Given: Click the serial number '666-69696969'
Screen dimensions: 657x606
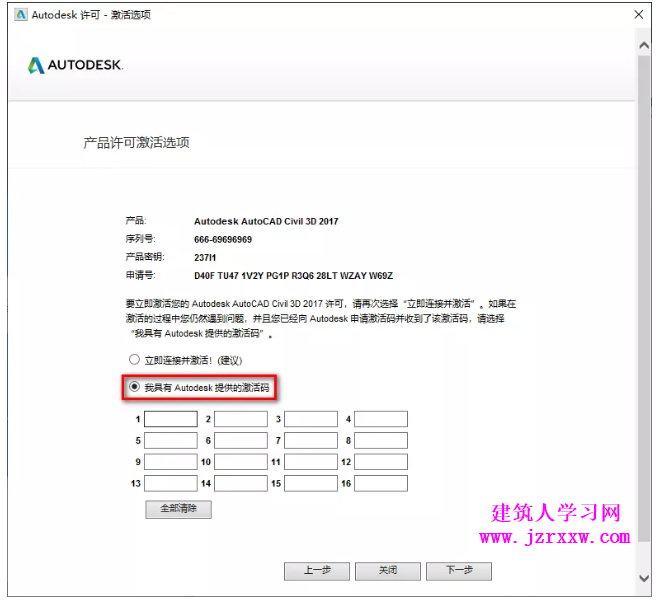Looking at the screenshot, I should 223,239.
